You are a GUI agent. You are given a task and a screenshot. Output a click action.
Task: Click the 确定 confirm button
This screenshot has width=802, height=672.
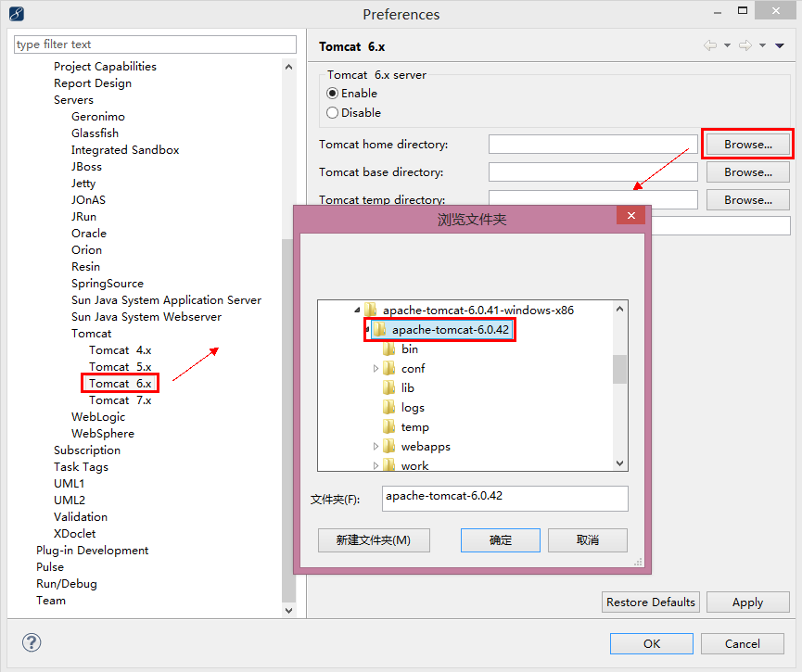click(501, 540)
